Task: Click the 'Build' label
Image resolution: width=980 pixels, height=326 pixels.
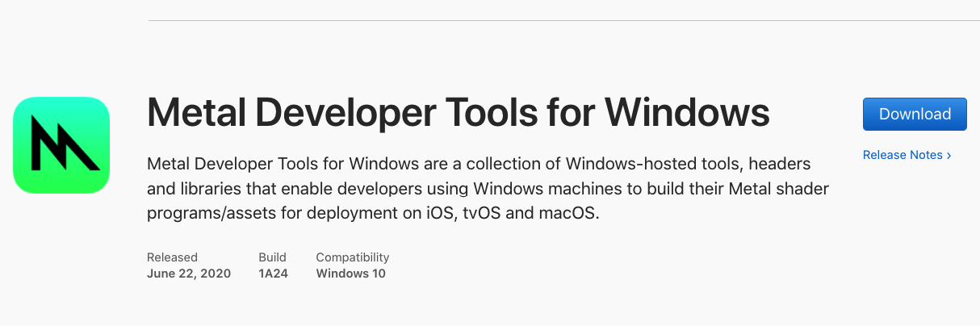Action: pyautogui.click(x=272, y=257)
